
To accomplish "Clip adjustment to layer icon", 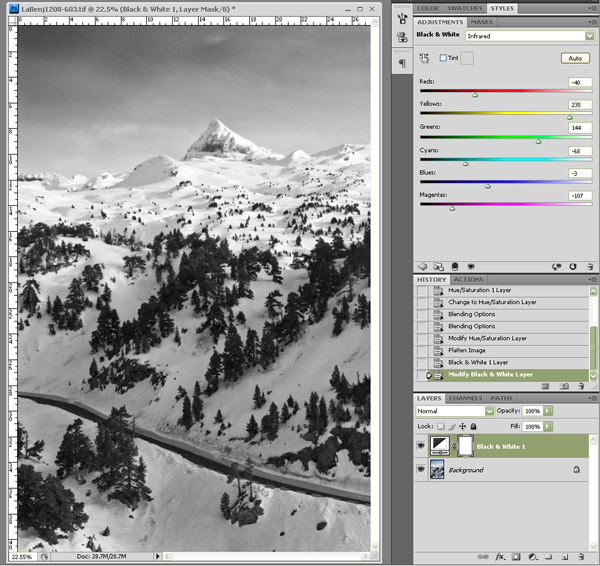I will [455, 266].
